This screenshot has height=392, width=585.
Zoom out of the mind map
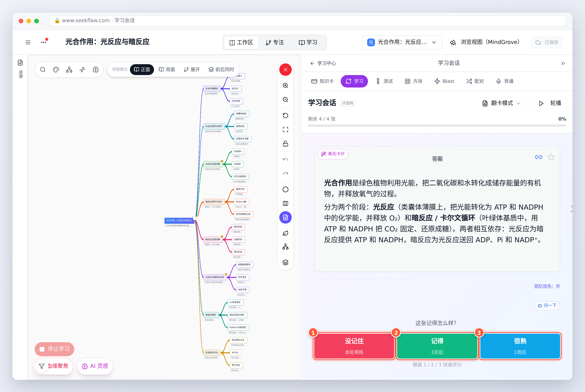[285, 100]
